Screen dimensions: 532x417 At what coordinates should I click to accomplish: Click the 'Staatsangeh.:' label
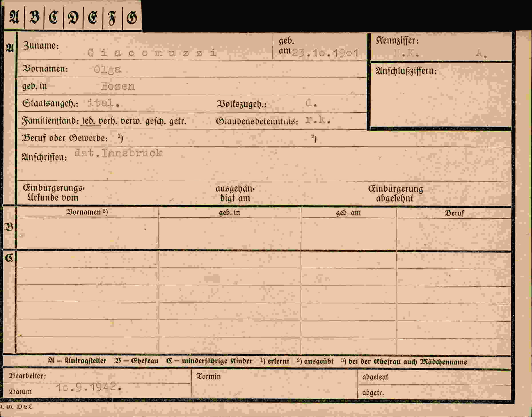click(x=50, y=103)
